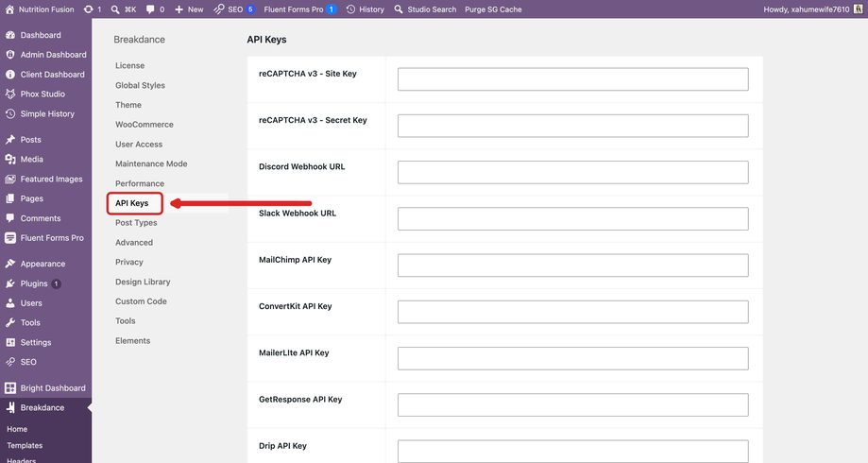Click the Bright Dashboard grid icon
This screenshot has width=868, height=463.
pyautogui.click(x=10, y=387)
